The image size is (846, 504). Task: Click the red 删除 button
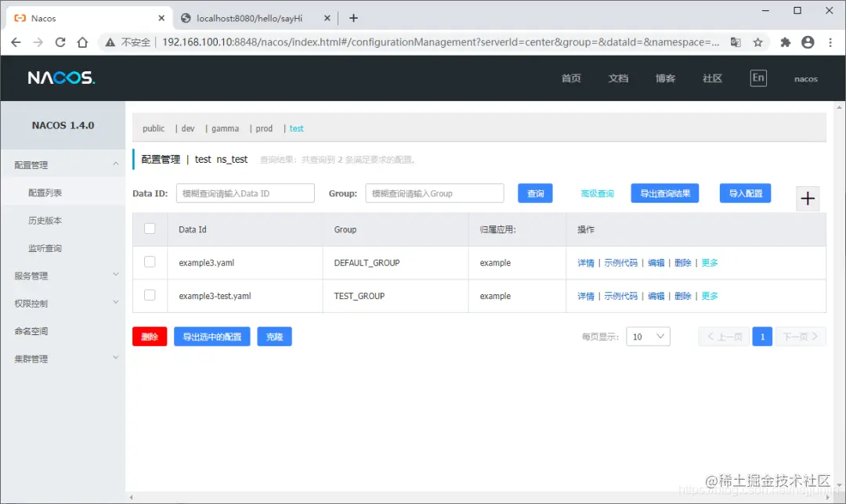[150, 337]
